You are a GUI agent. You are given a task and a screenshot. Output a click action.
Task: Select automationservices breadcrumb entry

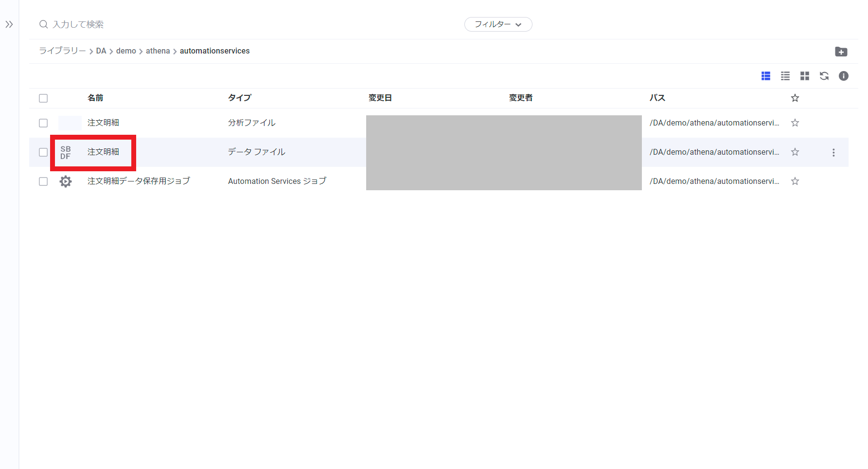[214, 51]
